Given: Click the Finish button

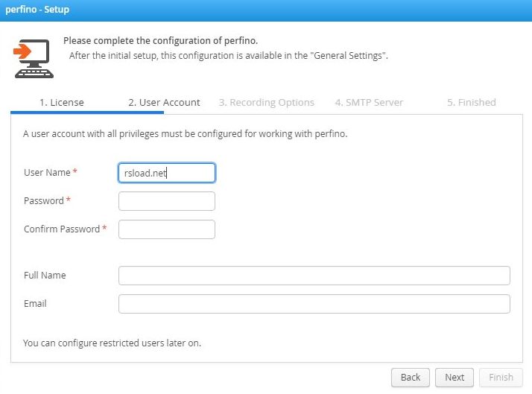Looking at the screenshot, I should [x=501, y=377].
